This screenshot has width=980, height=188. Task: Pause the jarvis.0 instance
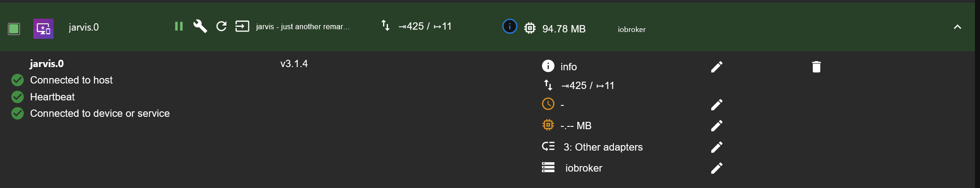pyautogui.click(x=179, y=26)
